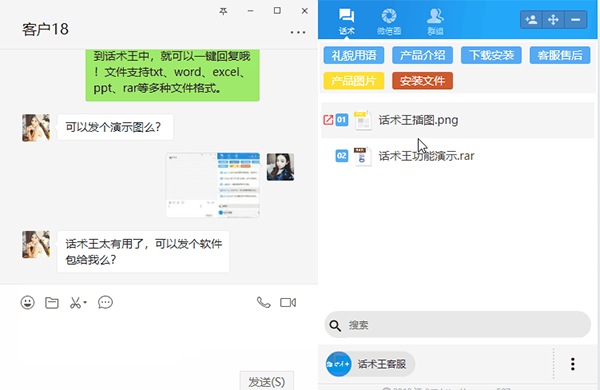The width and height of the screenshot is (600, 390).
Task: Open the scissors tool dropdown arrow
Action: coord(85,302)
